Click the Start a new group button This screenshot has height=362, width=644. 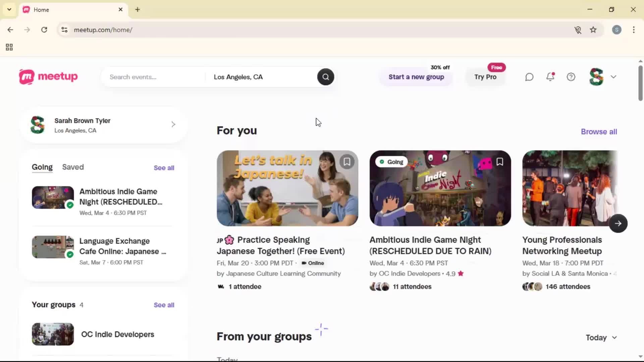(x=416, y=77)
